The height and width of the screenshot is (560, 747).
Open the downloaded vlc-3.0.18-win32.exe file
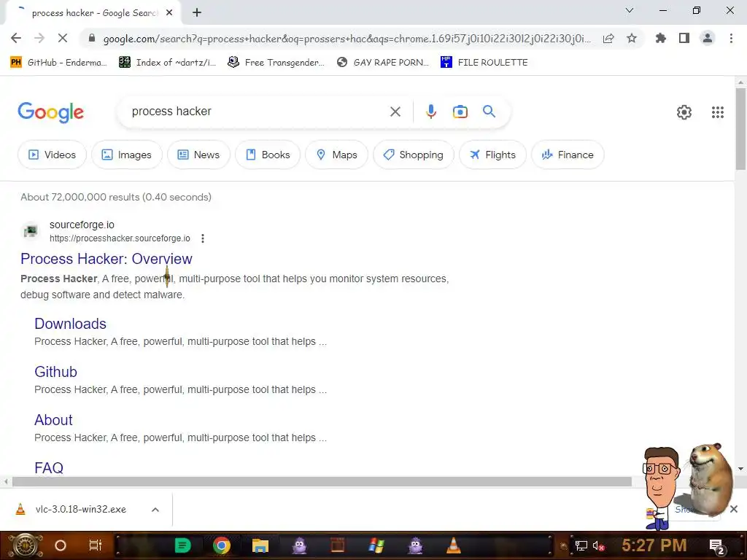coord(71,510)
